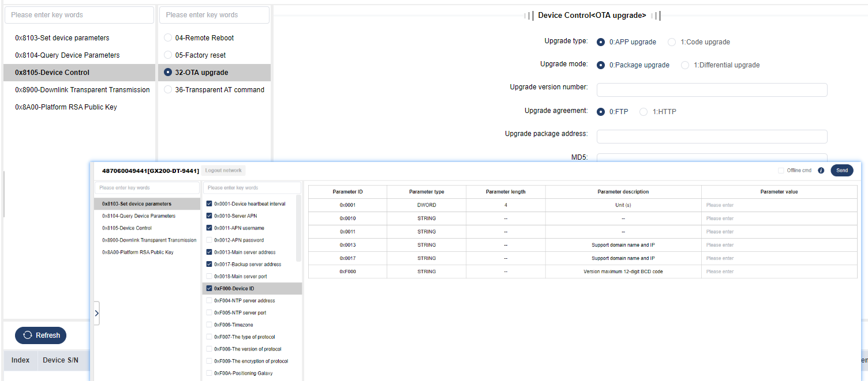Screen dimensions: 868x381
Task: Click the Upgrade version number field
Action: click(712, 90)
